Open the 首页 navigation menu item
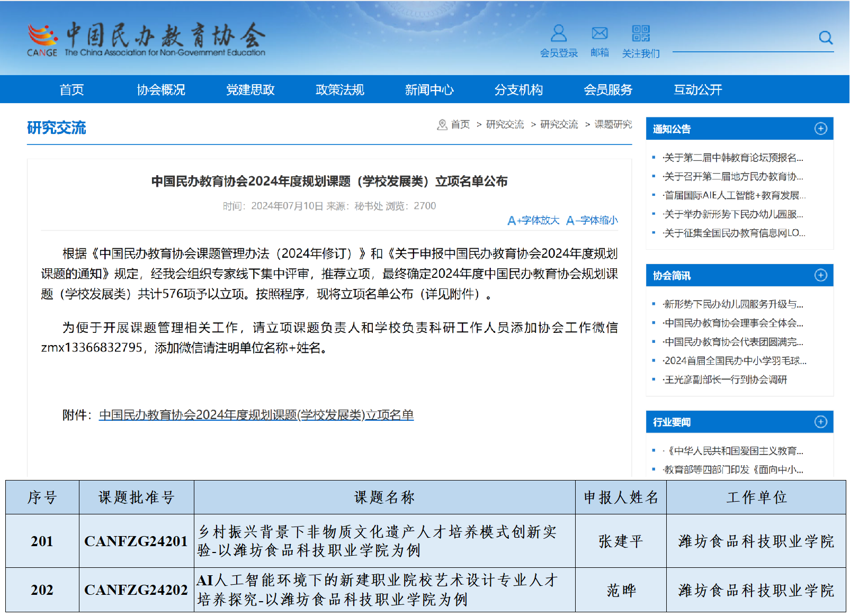Image resolution: width=850 pixels, height=616 pixels. click(71, 89)
